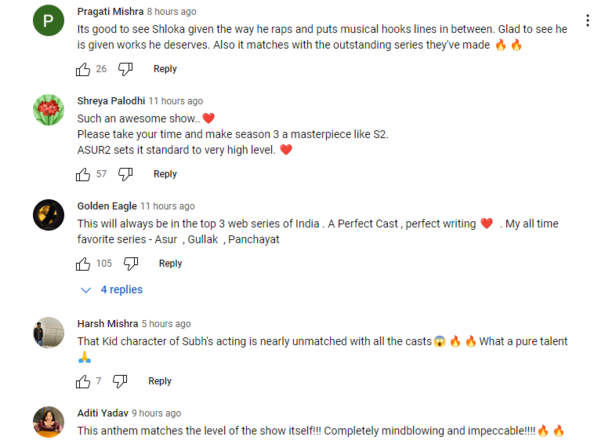Dislike Shreya Palodhi's comment

(125, 174)
